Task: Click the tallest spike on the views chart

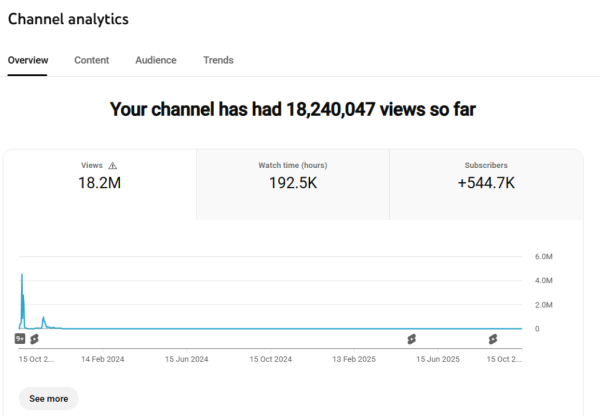Action: (22, 278)
